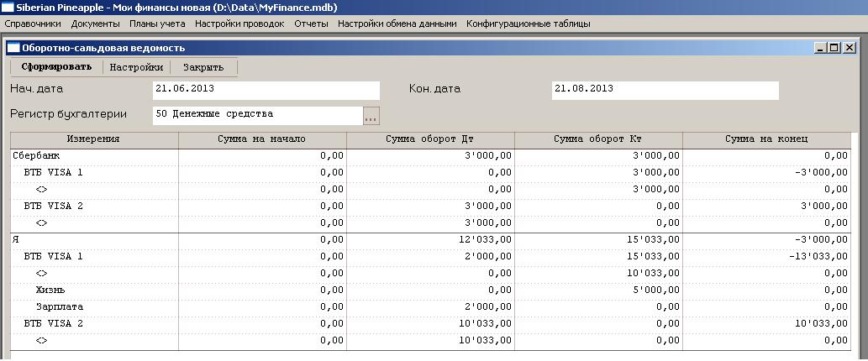Open Настройки обмена данными menu
Screen dimensions: 868x361
pos(397,24)
